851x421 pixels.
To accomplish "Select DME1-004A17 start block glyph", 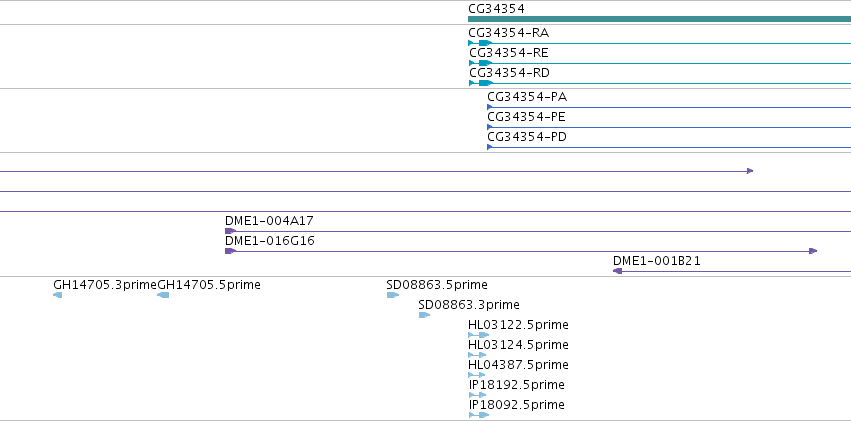I will (230, 231).
